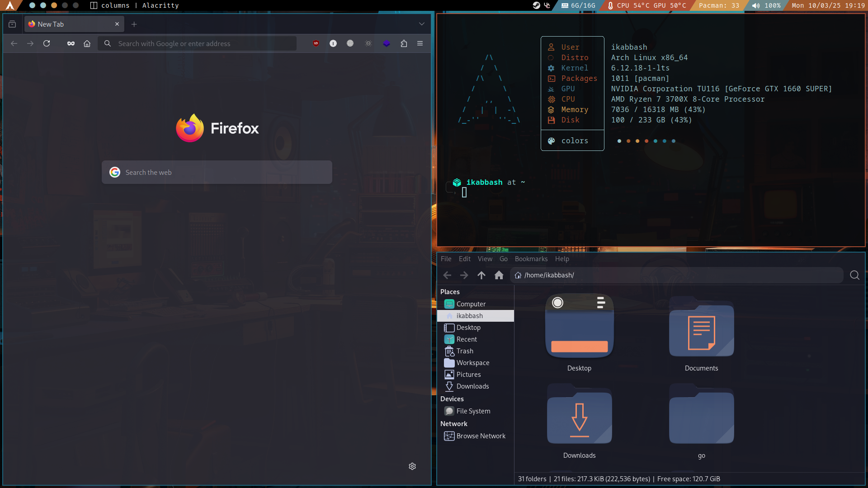Viewport: 868px width, 488px height.
Task: Switch to the first workspace dot
Action: point(32,5)
